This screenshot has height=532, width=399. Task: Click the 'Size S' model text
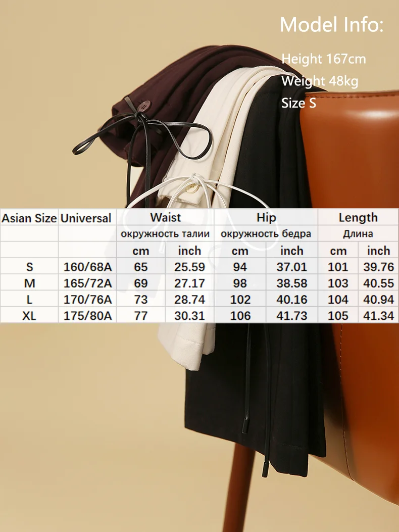click(298, 103)
